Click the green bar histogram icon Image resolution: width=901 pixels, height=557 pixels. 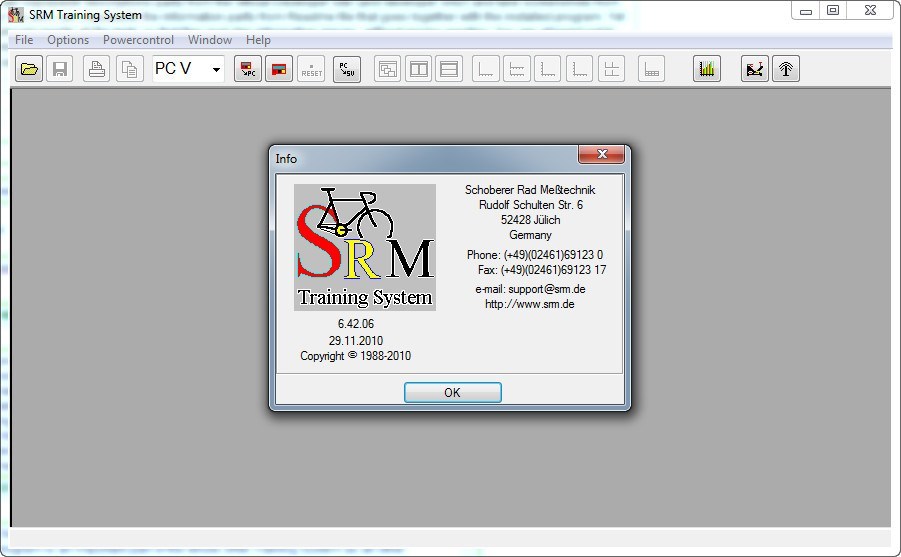707,70
